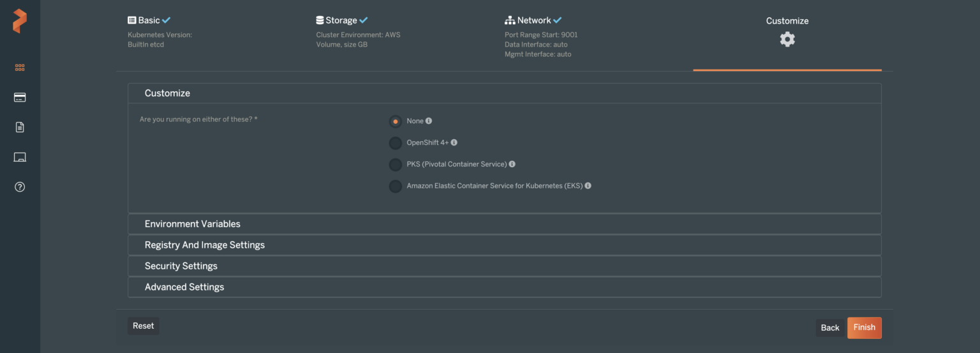Open the credit card billing sidebar icon

coord(20,98)
